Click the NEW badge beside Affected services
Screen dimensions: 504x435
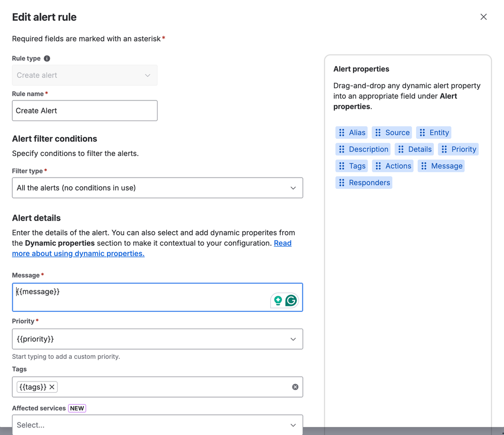click(x=76, y=408)
